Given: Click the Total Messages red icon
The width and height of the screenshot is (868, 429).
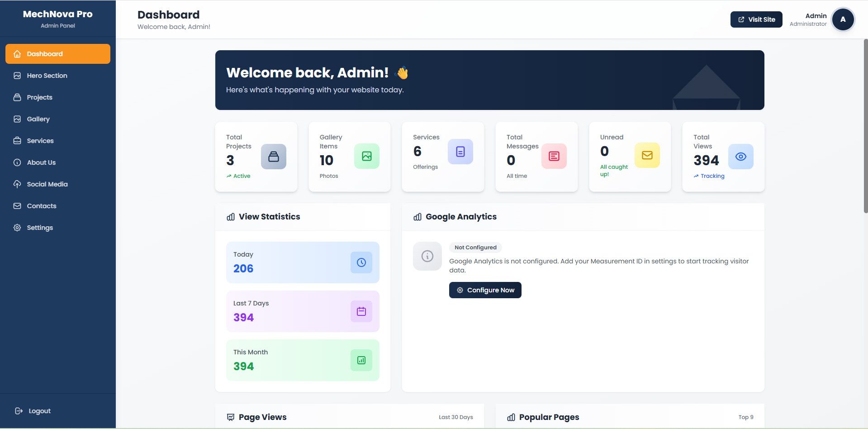Looking at the screenshot, I should click(x=554, y=156).
